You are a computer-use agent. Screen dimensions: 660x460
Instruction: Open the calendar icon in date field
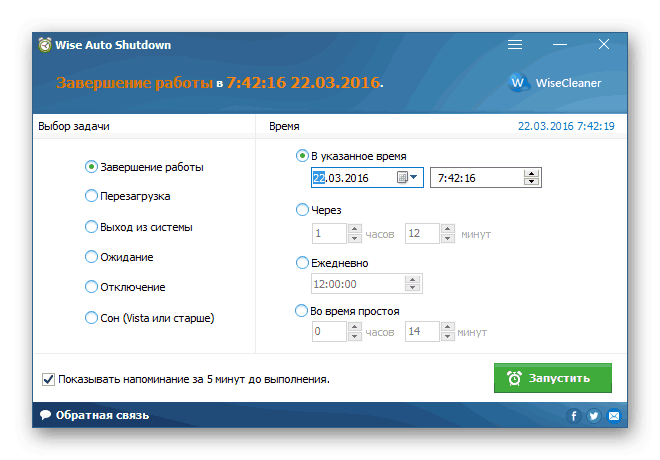[x=402, y=178]
